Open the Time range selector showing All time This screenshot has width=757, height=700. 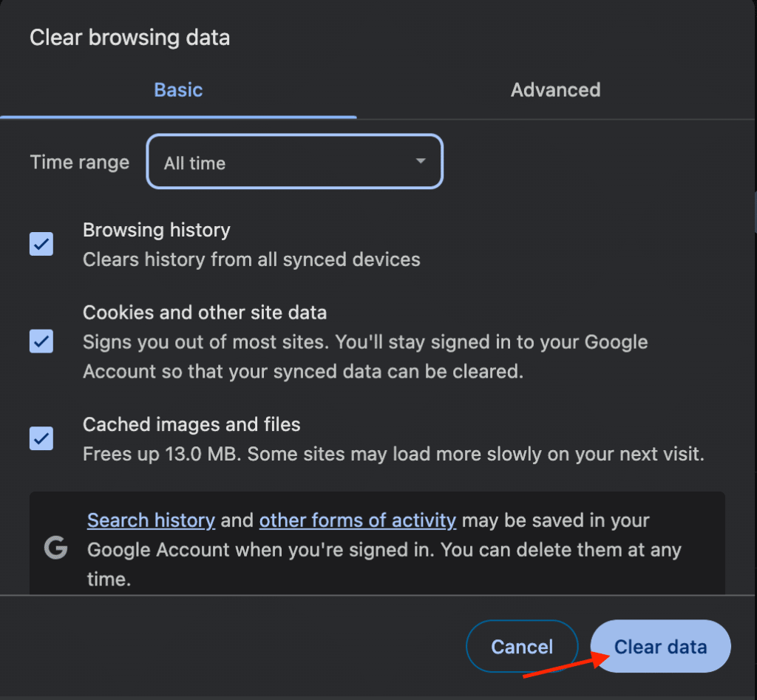pos(294,162)
